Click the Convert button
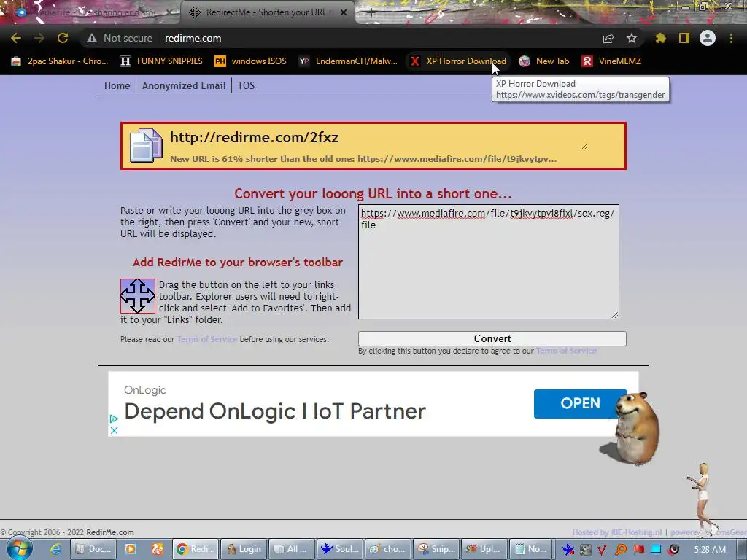The height and width of the screenshot is (560, 747). point(492,338)
